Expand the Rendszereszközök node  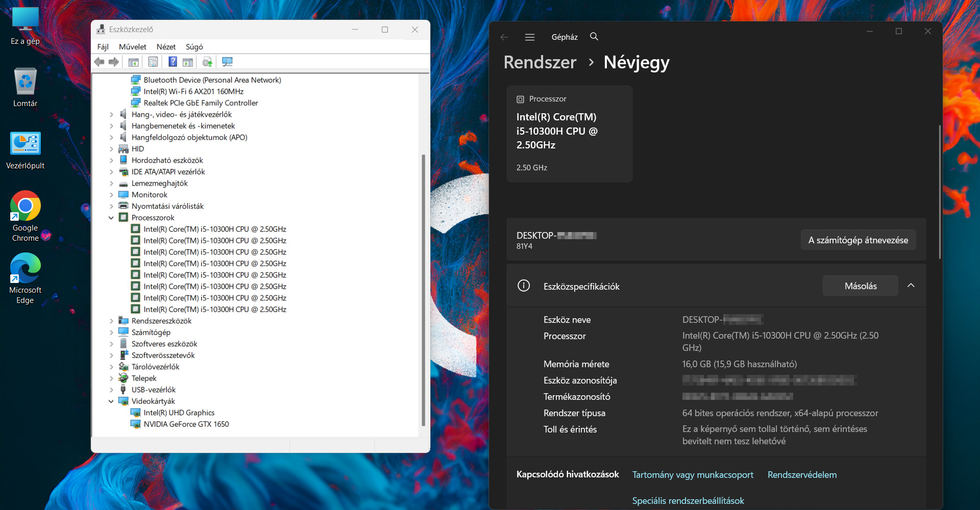click(111, 321)
